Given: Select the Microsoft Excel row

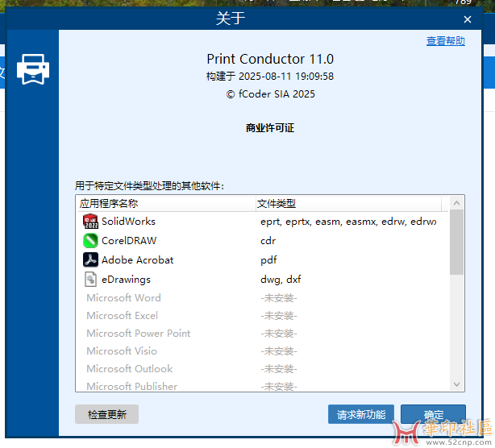Looking at the screenshot, I should [262, 316].
